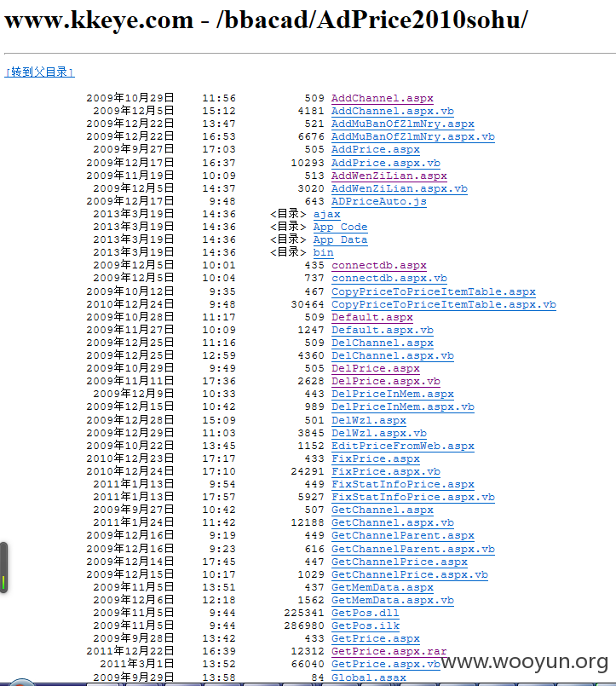Open AddPrice.aspx.vb link
Screen dimensions: 616x686
coord(386,163)
